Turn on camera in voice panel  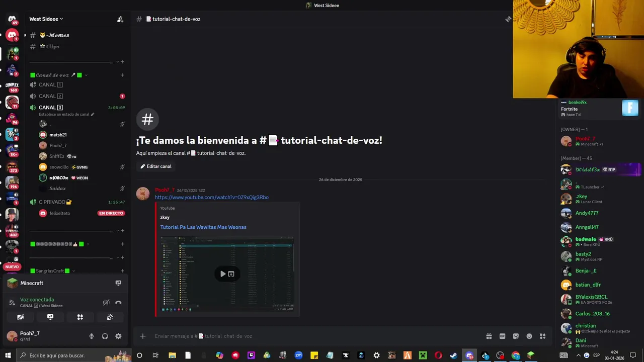pyautogui.click(x=21, y=317)
